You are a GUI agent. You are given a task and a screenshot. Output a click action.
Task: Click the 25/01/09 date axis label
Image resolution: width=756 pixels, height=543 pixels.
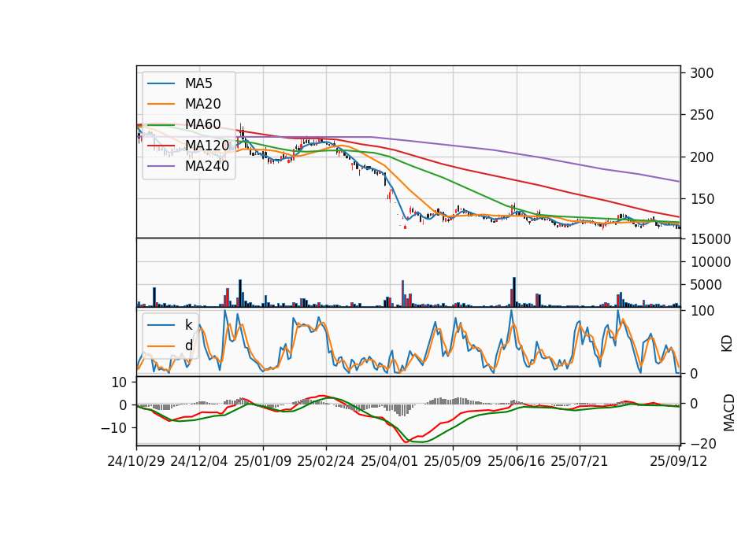263,461
